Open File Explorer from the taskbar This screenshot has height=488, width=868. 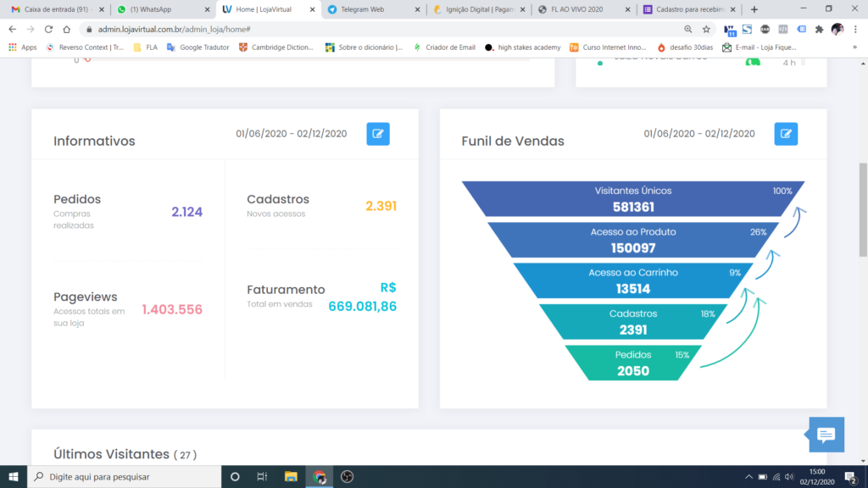point(291,477)
